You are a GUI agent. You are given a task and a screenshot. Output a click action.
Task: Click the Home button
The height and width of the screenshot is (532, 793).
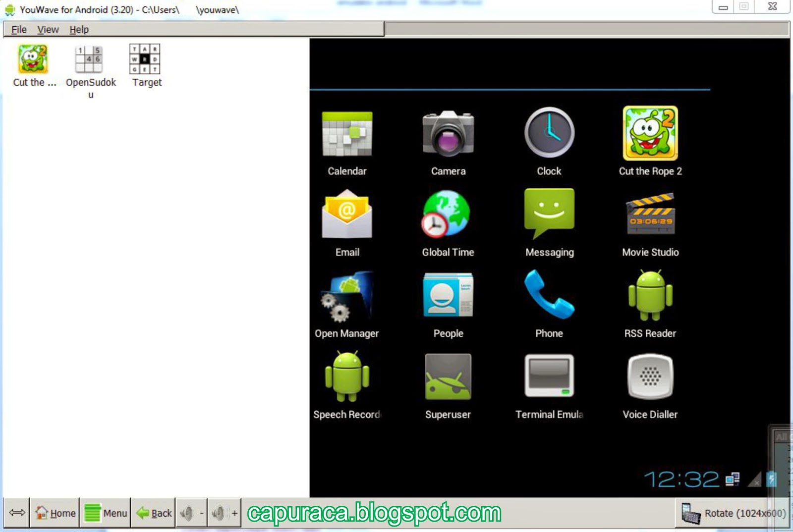pos(55,513)
